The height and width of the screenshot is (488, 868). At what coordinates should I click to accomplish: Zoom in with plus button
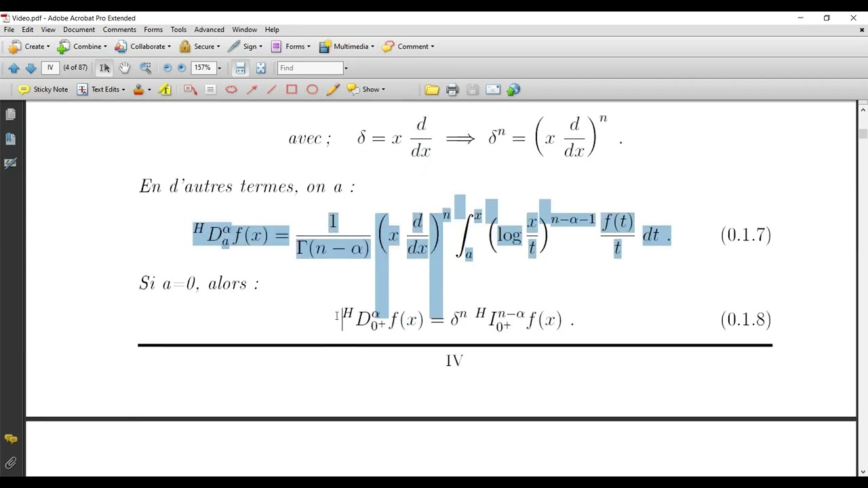click(182, 68)
